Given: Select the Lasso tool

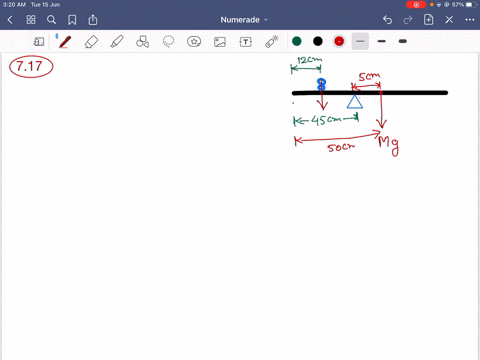Looking at the screenshot, I should (168, 42).
